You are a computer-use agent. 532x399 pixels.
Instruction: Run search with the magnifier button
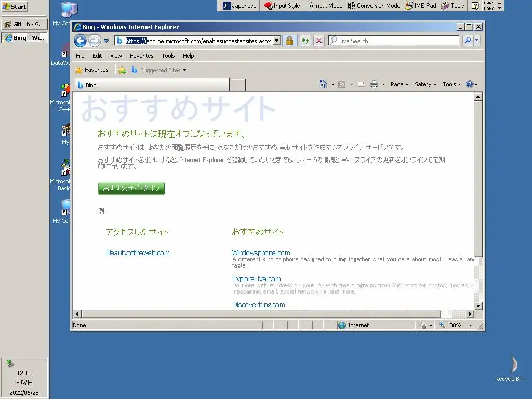pyautogui.click(x=468, y=41)
